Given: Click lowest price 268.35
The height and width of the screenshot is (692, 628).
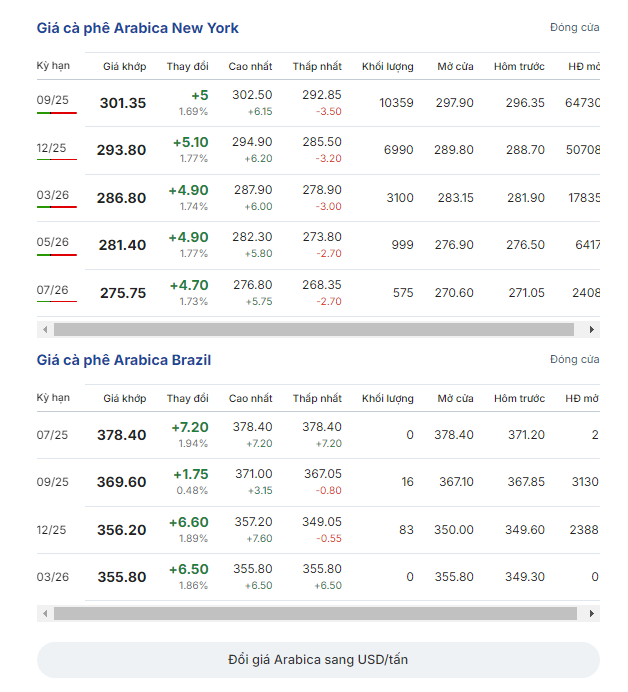Looking at the screenshot, I should 322,285.
